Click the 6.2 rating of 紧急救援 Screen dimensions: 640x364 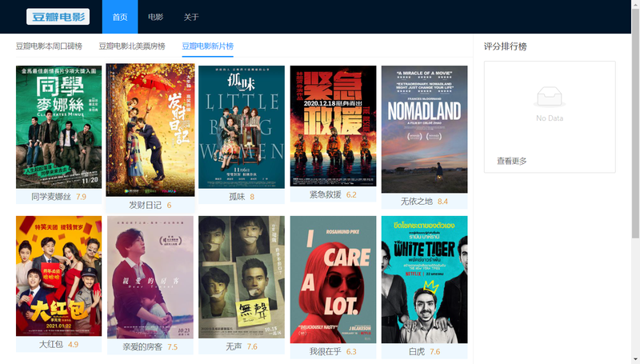point(351,194)
